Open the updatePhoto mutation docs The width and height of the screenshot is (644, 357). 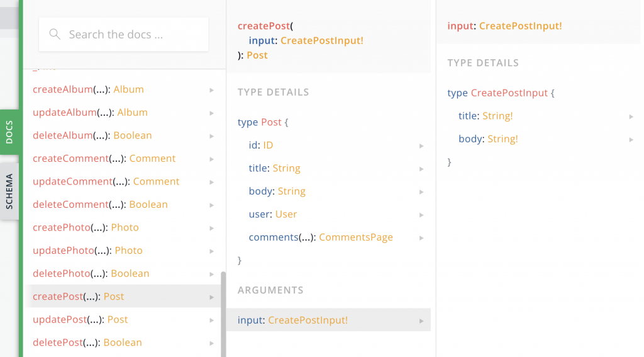(63, 251)
